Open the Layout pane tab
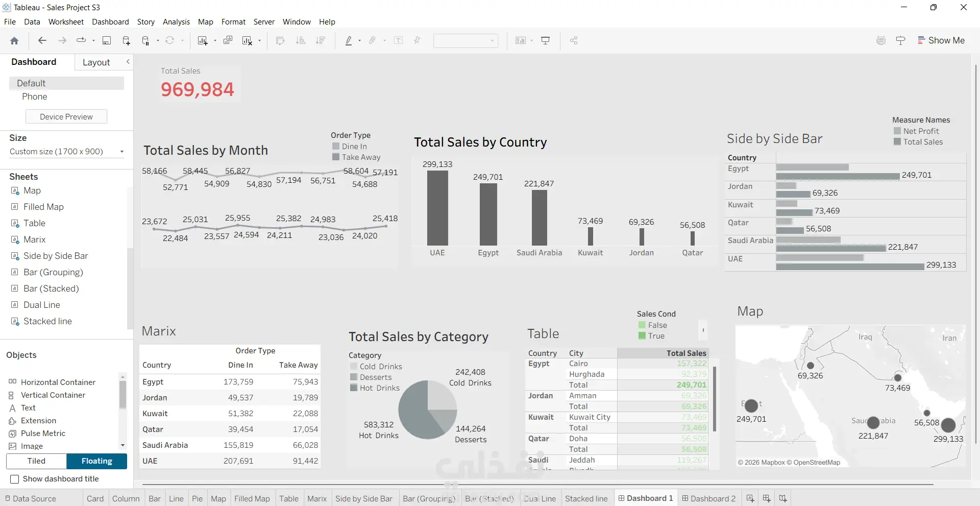Screen dimensions: 980x506 96,62
